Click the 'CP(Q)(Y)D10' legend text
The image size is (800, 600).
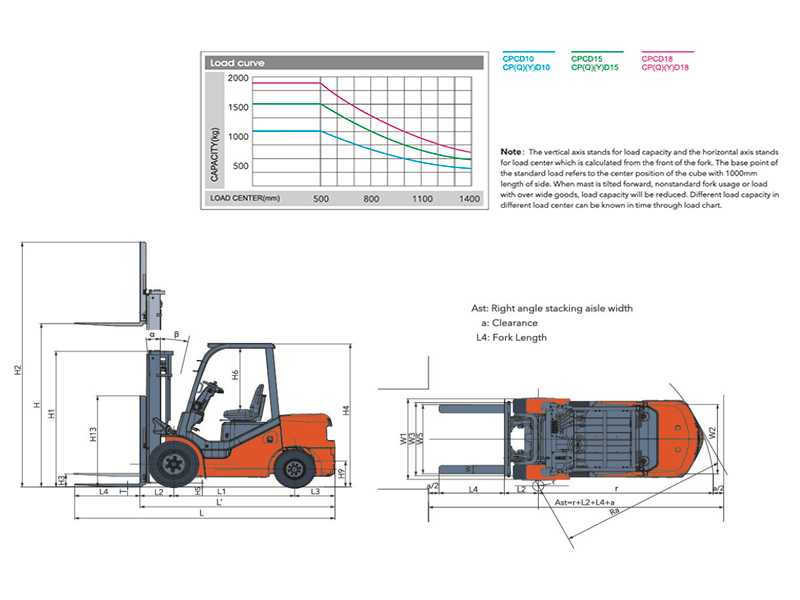tap(527, 67)
